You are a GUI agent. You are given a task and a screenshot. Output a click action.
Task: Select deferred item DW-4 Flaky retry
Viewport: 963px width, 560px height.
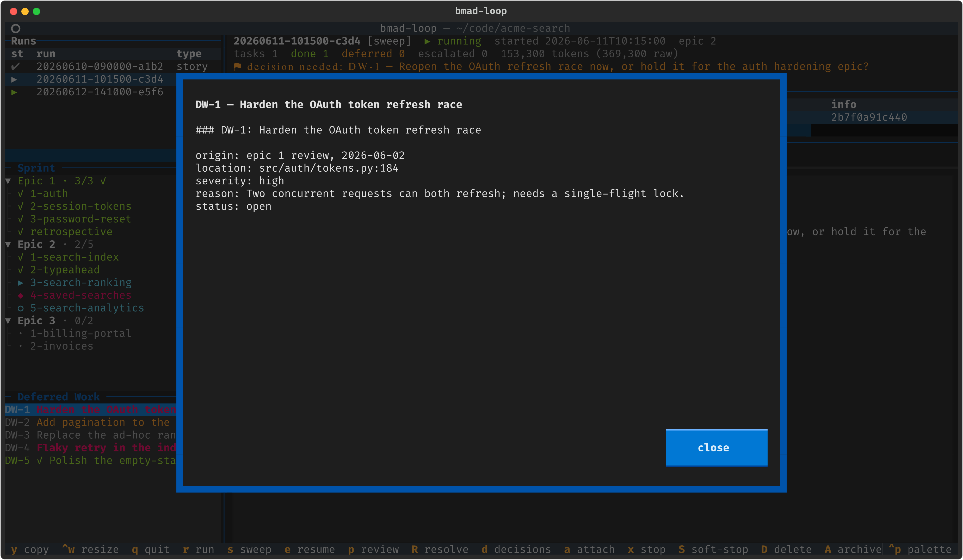tap(91, 448)
